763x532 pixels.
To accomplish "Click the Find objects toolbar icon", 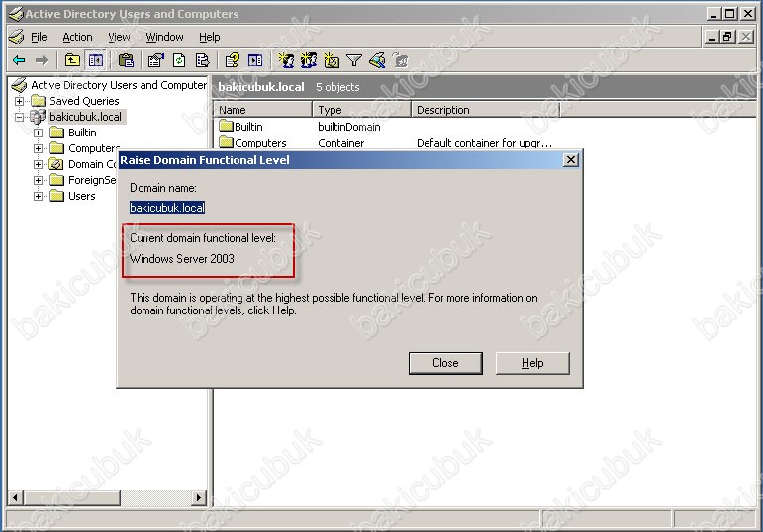I will (x=377, y=60).
